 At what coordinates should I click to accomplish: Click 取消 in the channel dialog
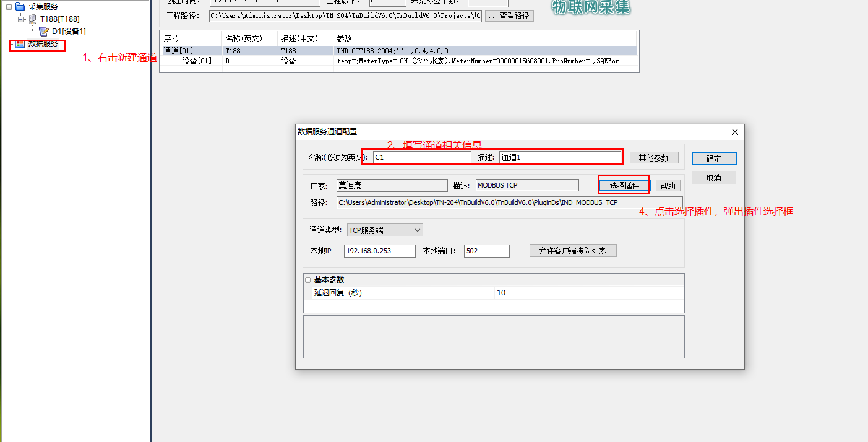(x=714, y=178)
